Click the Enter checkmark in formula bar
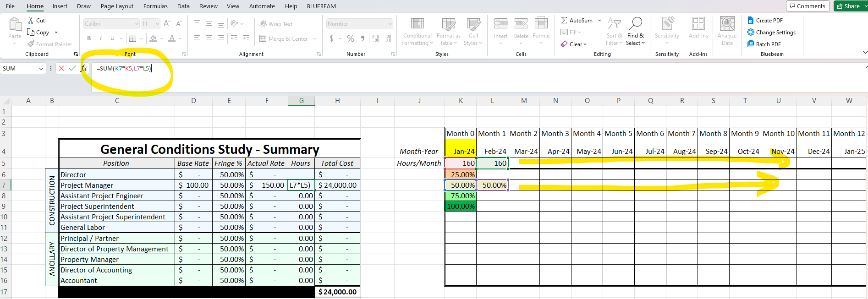The image size is (868, 299). coord(72,68)
